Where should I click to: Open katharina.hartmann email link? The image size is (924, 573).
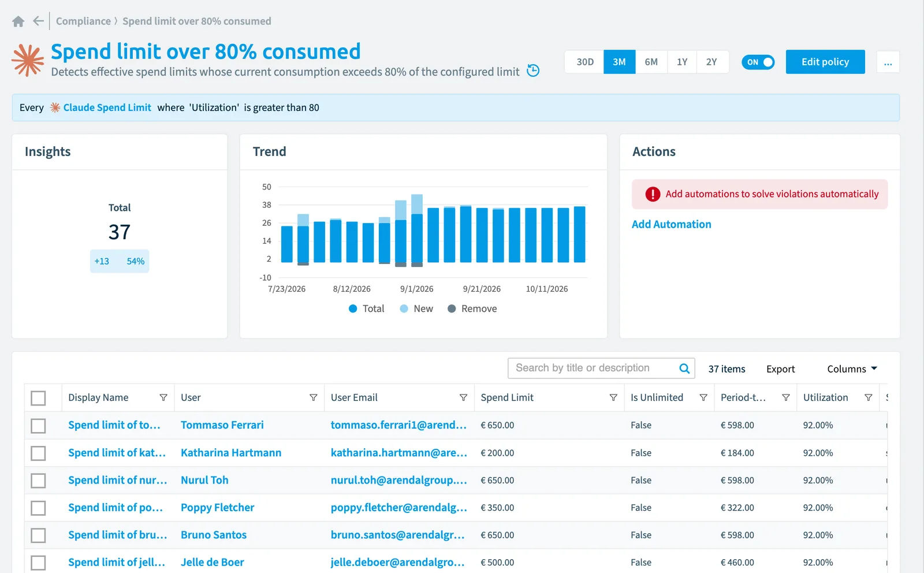399,453
